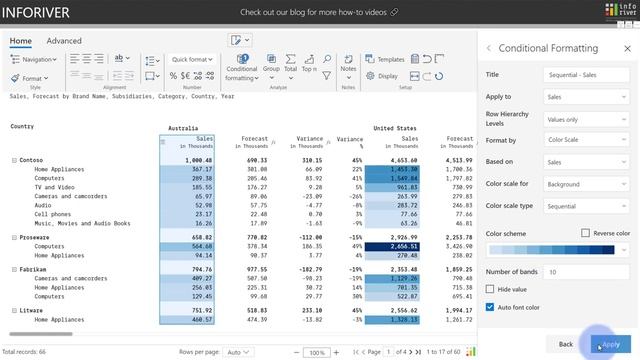This screenshot has height=360, width=640.
Task: Enable the Hide value checkbox
Action: tap(490, 289)
